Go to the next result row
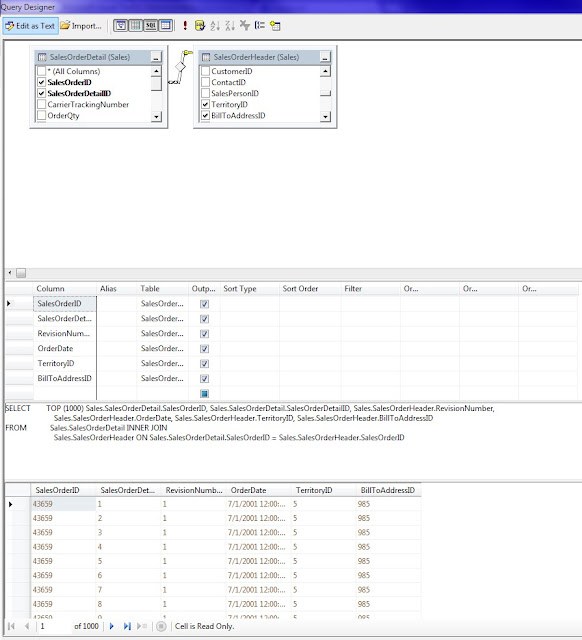This screenshot has height=640, width=582. pos(112,626)
